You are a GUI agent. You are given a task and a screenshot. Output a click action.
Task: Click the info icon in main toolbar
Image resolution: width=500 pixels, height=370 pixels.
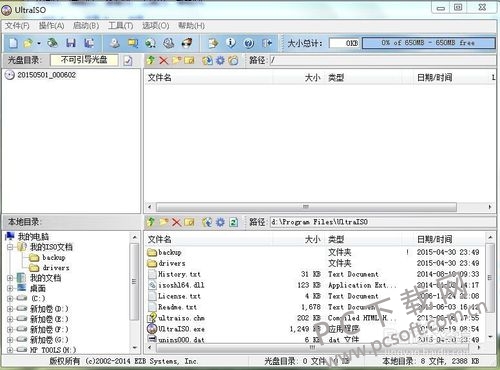231,43
